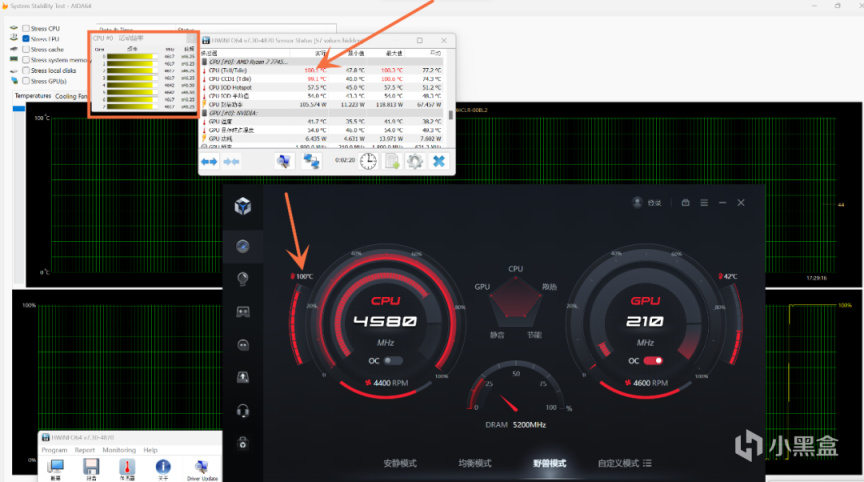Click the login text link beside avatar

click(x=654, y=203)
